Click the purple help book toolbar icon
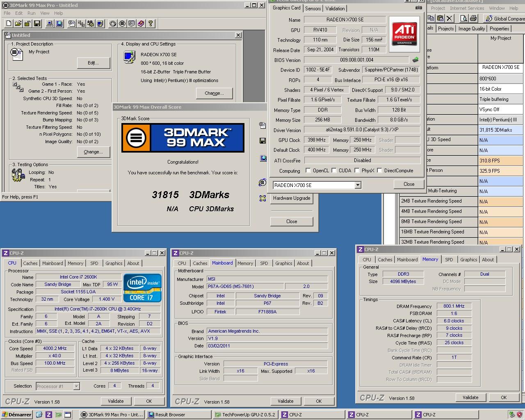 (141, 23)
